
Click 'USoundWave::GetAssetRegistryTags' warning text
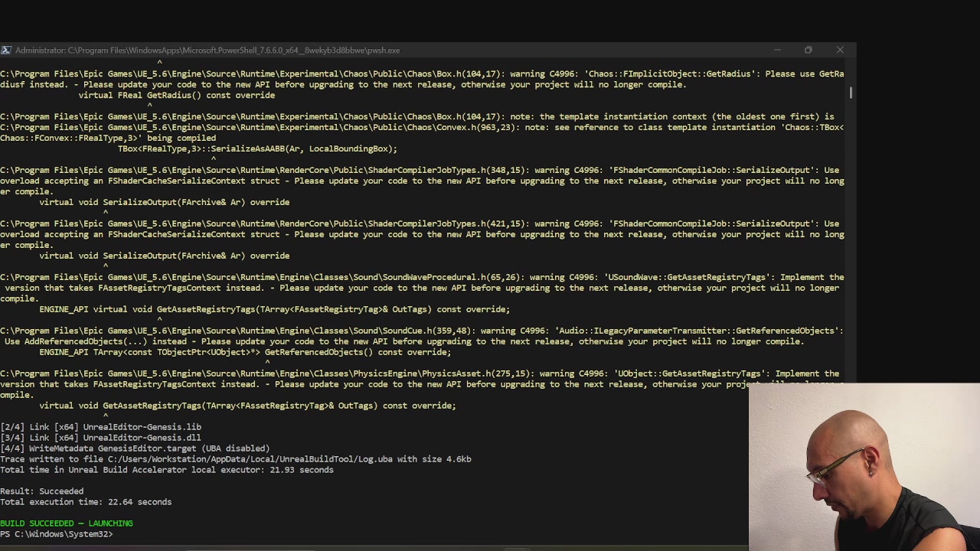(x=691, y=278)
